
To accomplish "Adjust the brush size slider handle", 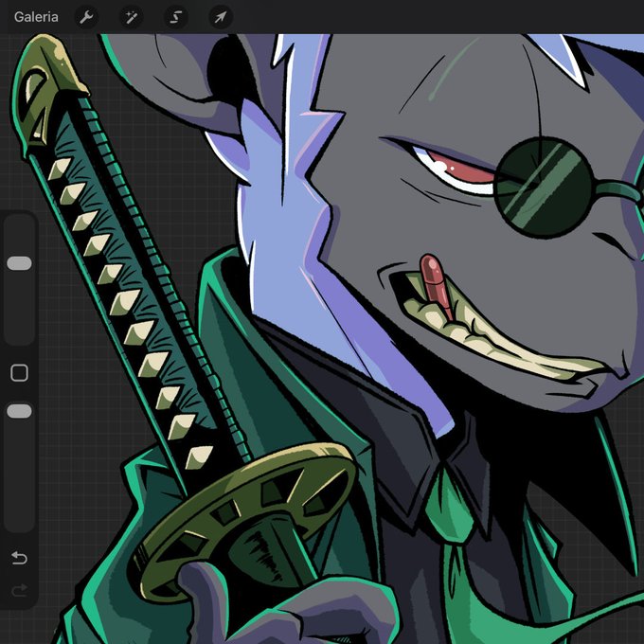I will pos(19,263).
